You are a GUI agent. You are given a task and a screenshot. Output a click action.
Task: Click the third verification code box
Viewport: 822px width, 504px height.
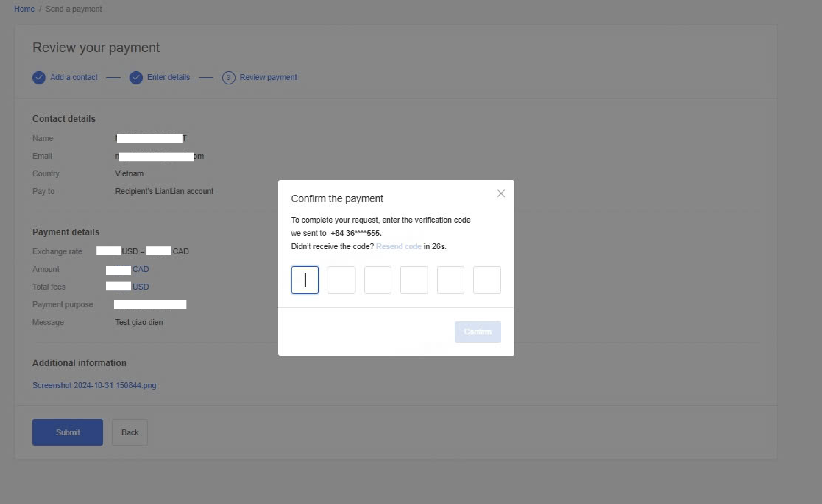(x=378, y=280)
